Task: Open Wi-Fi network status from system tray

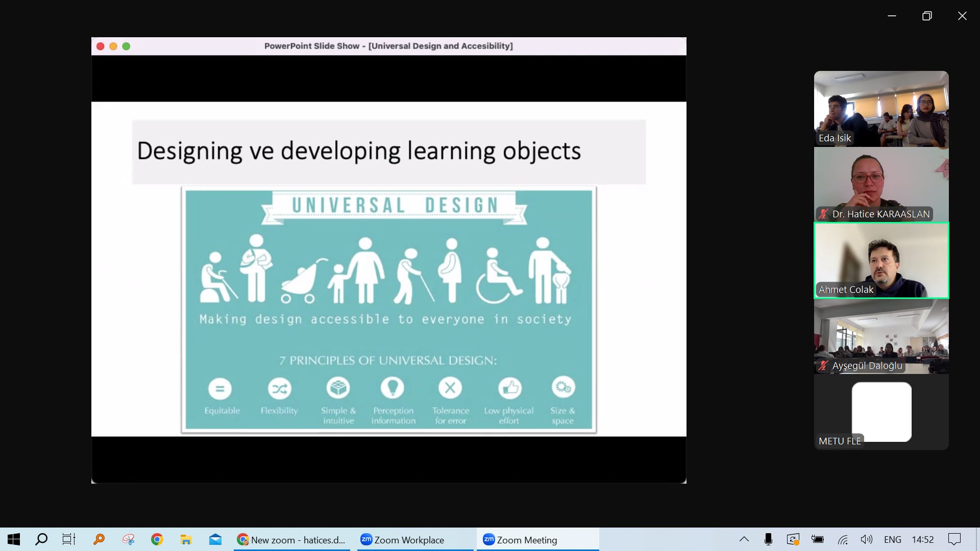Action: pyautogui.click(x=843, y=539)
